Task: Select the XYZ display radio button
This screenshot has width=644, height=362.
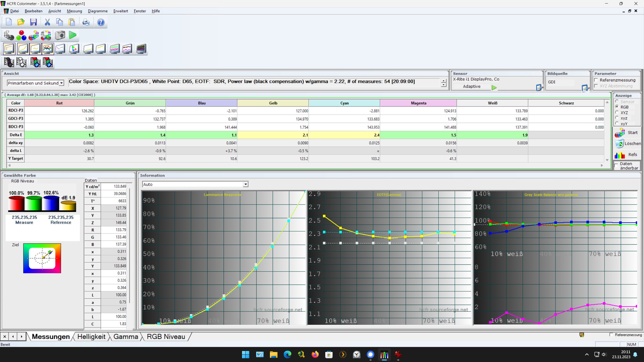Action: (x=617, y=113)
